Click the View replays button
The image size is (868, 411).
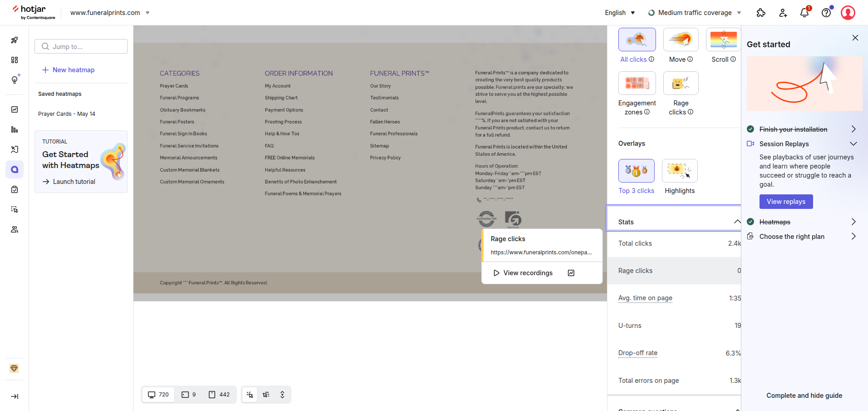click(x=786, y=202)
